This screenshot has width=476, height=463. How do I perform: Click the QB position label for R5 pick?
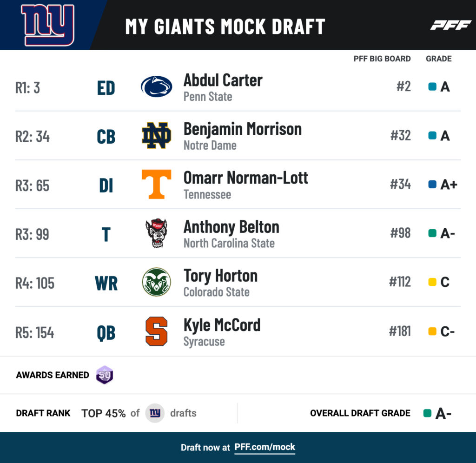pyautogui.click(x=106, y=333)
